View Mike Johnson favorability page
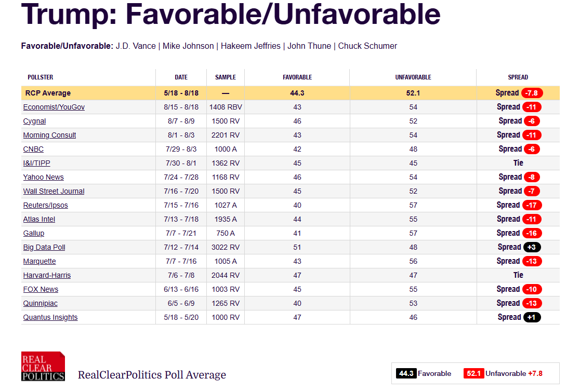Image resolution: width=567 pixels, height=392 pixels. [188, 46]
